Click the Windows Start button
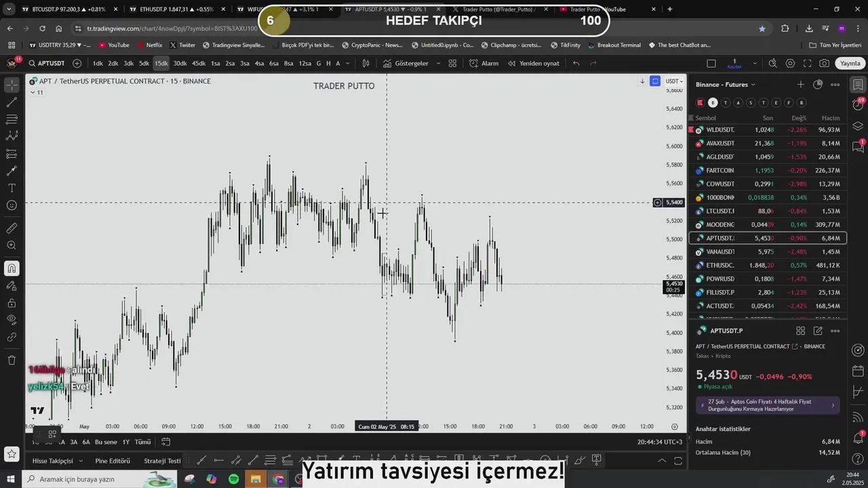868x488 pixels. coord(11,479)
